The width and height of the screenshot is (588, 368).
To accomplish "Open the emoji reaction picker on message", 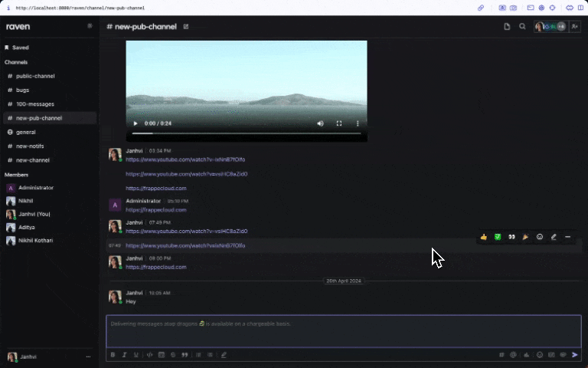I will (539, 237).
